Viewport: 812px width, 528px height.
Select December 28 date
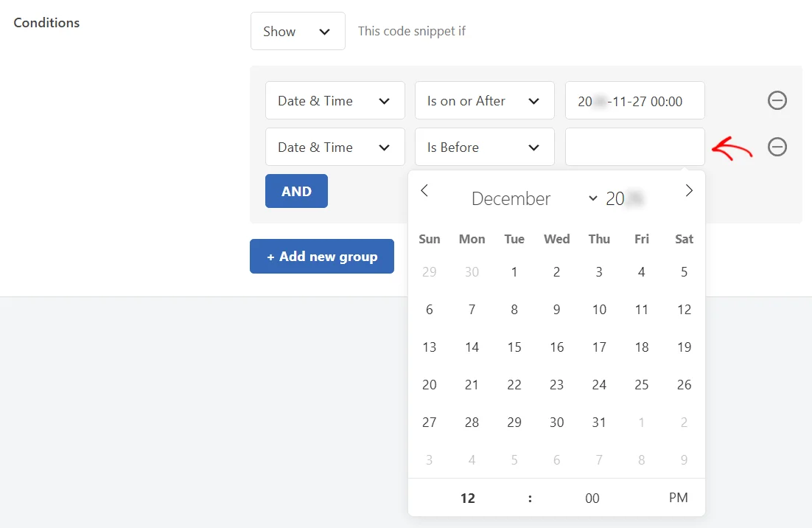pos(472,423)
